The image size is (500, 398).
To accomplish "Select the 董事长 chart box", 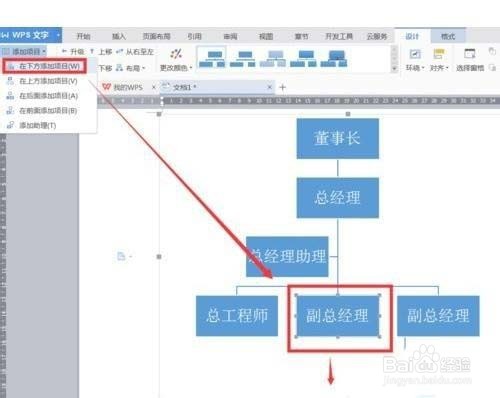I will tap(338, 138).
